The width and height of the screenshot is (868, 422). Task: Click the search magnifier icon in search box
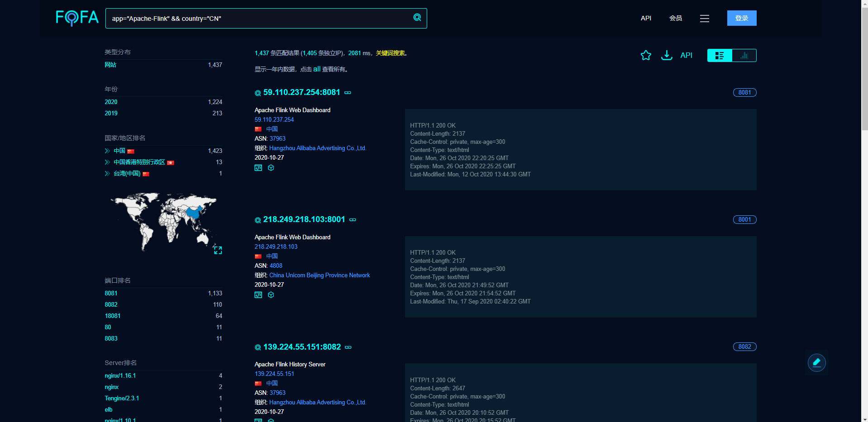coord(417,18)
